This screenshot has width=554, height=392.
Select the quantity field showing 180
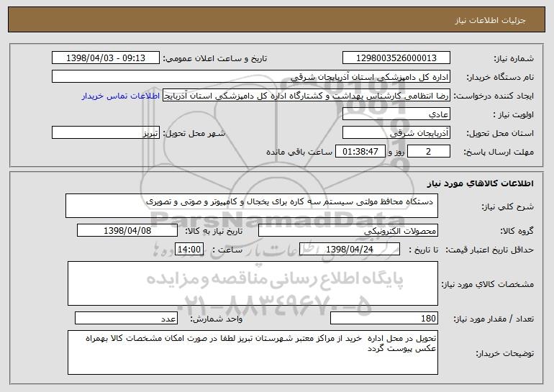(384, 318)
